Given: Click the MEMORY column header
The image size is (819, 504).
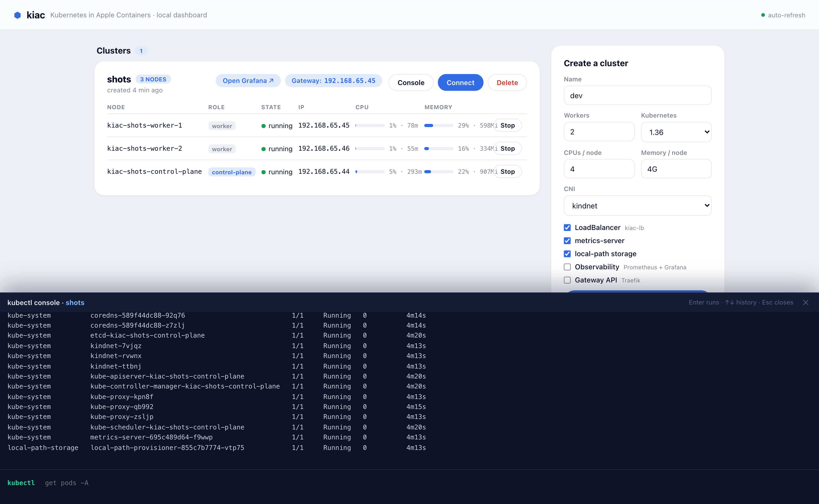Looking at the screenshot, I should tap(438, 107).
